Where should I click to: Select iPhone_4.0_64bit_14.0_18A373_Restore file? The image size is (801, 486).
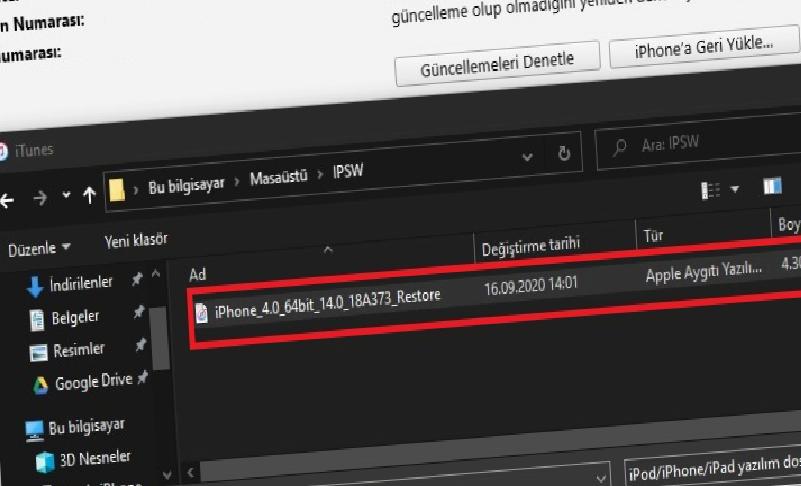(327, 304)
